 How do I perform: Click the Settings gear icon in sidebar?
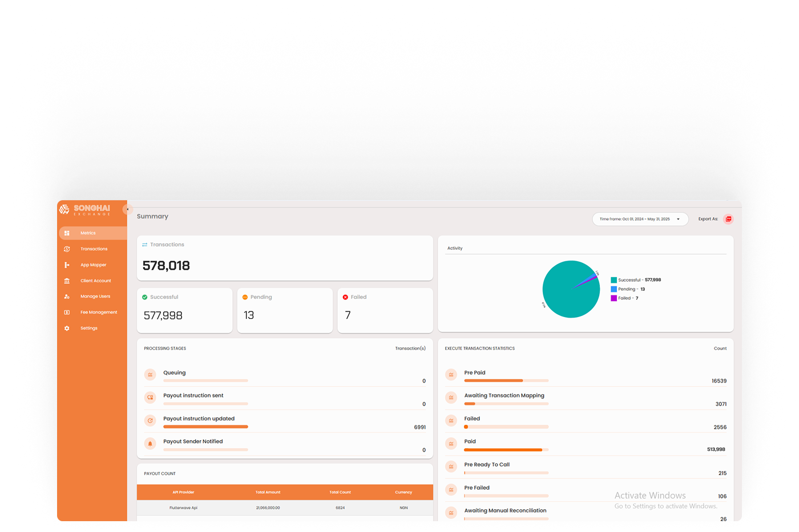67,328
